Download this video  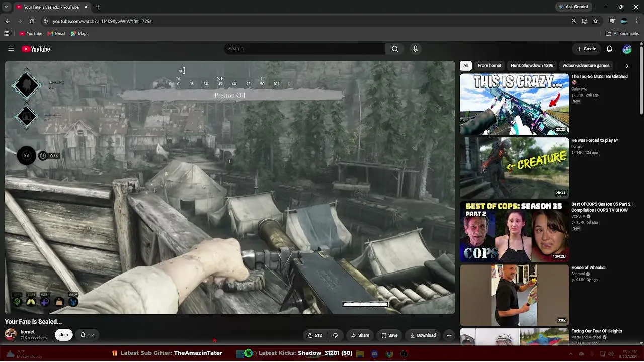(423, 335)
